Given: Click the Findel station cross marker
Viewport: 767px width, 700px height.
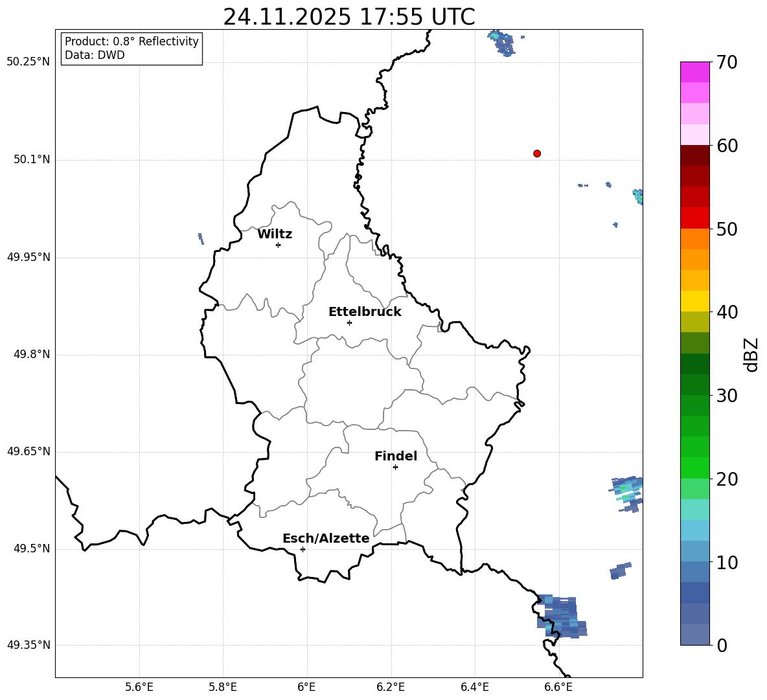Looking at the screenshot, I should (395, 468).
